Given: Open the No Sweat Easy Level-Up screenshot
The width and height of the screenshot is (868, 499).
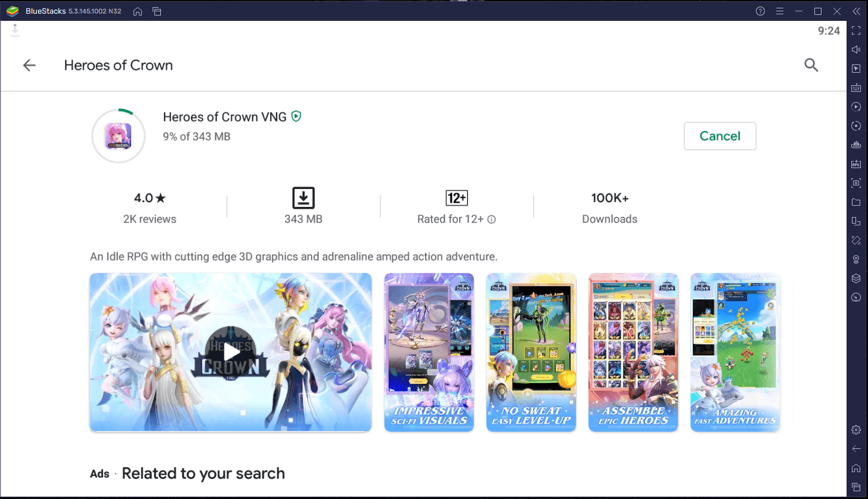Looking at the screenshot, I should (531, 352).
